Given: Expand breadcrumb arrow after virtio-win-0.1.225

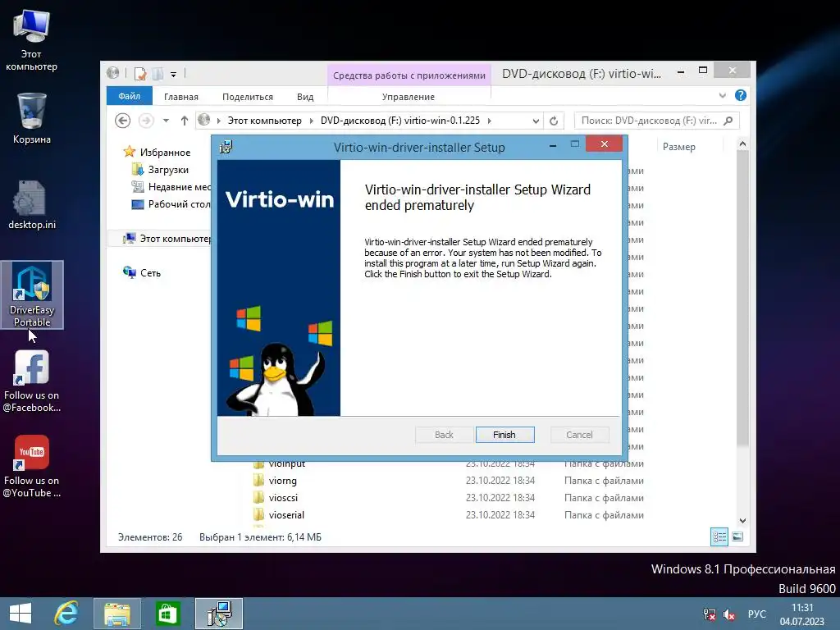Looking at the screenshot, I should point(489,121).
